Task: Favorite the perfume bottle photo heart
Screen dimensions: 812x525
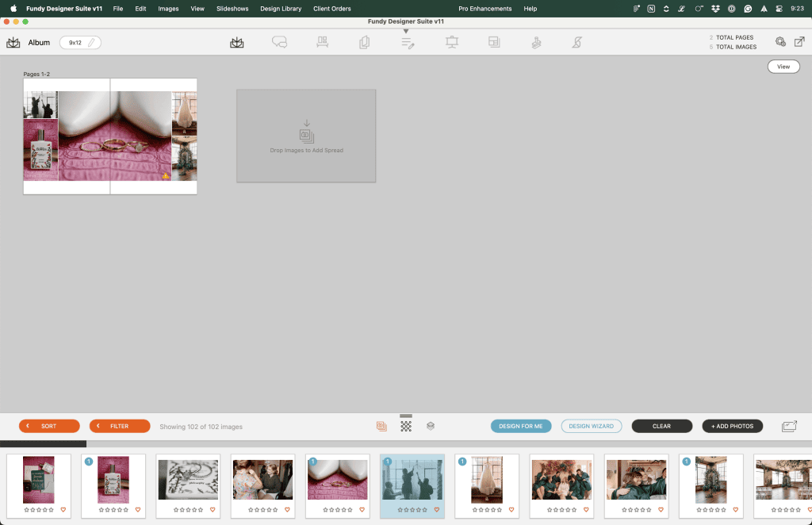Action: click(138, 509)
